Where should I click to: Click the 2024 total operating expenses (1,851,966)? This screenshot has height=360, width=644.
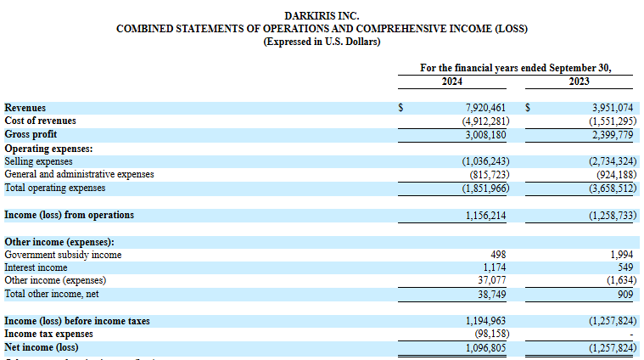[x=484, y=188]
